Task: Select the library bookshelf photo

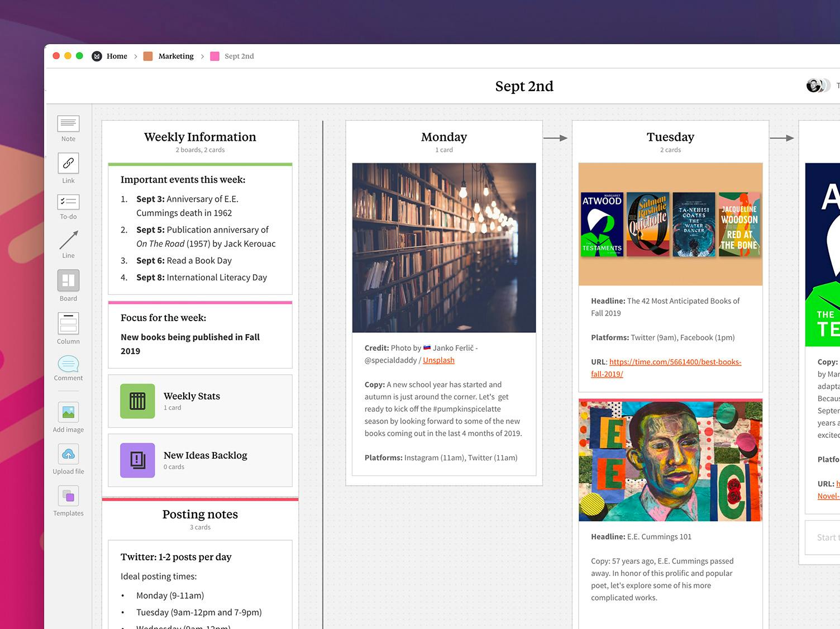Action: 444,248
